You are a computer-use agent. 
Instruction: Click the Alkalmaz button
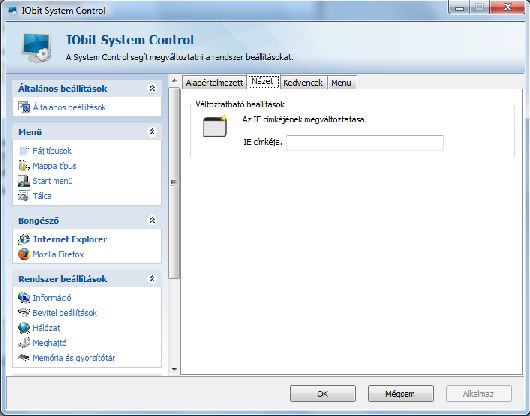click(479, 394)
